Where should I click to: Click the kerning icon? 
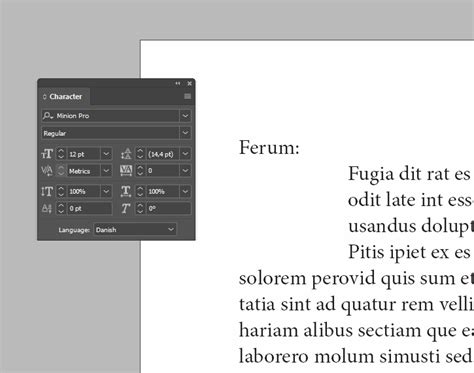coord(47,171)
